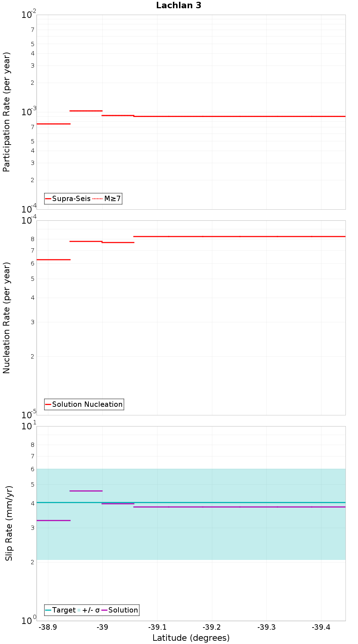
Task: Select the Solution Nucleation legend item
Action: click(x=84, y=404)
